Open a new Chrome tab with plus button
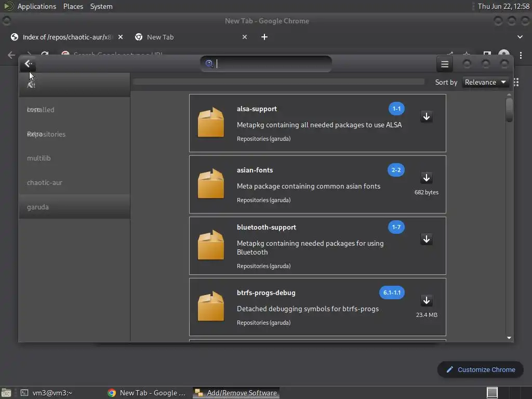 pos(264,37)
